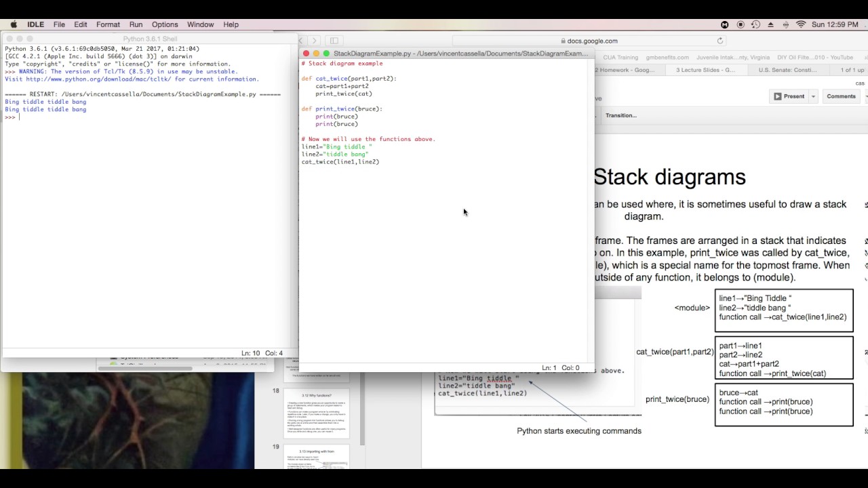The width and height of the screenshot is (868, 488).
Task: Click the '# Stack diagram example' comment line
Action: click(x=342, y=64)
